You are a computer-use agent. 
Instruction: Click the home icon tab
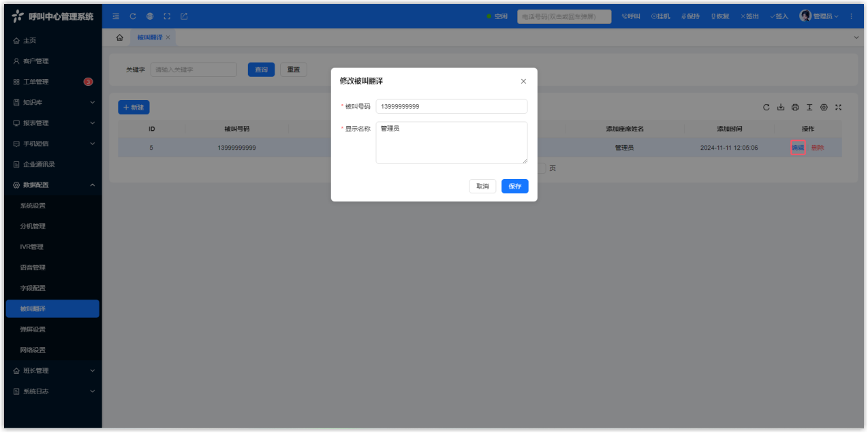[x=120, y=37]
